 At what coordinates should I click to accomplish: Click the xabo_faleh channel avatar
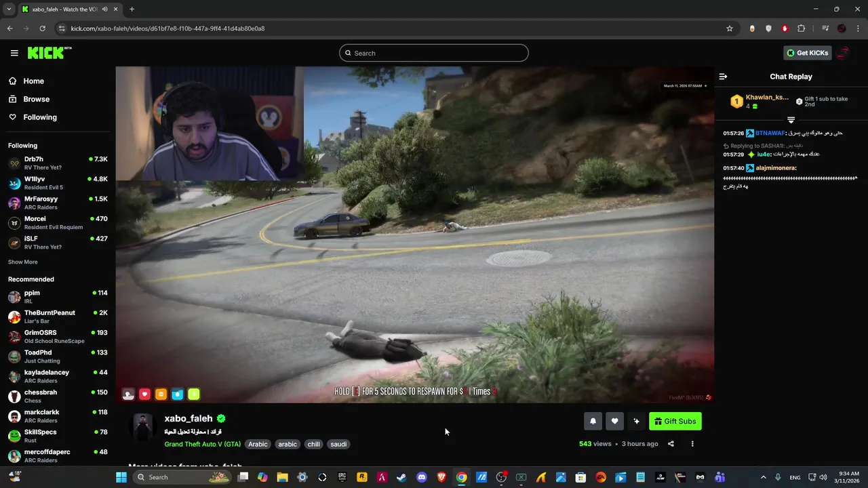tap(143, 427)
